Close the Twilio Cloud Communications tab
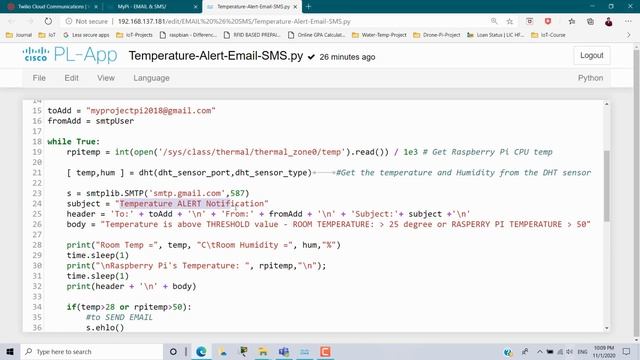The height and width of the screenshot is (360, 640). [96, 7]
